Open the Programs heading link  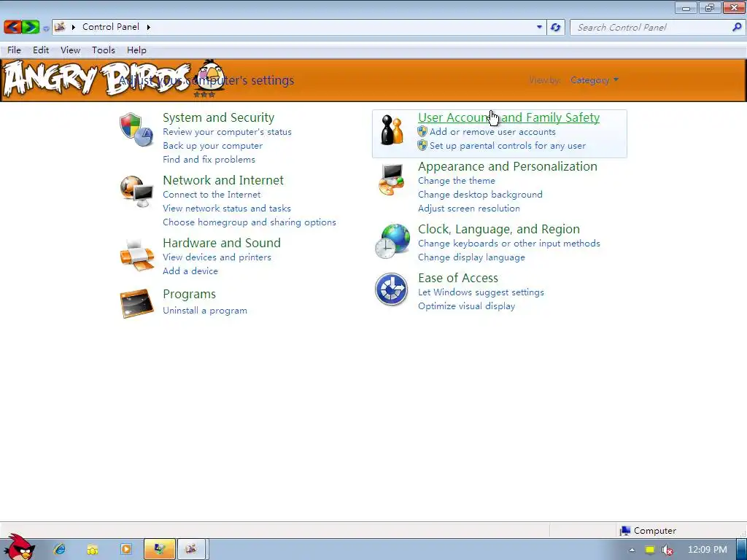[x=189, y=295]
